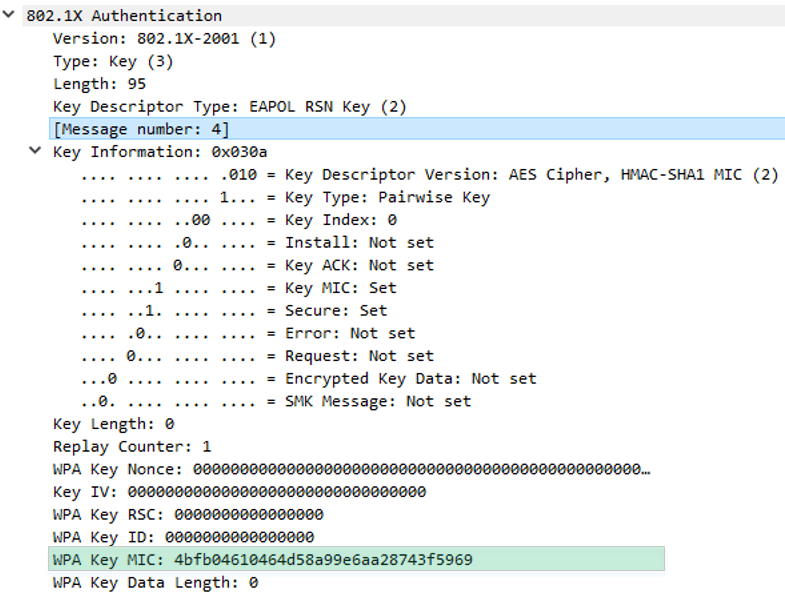The image size is (785, 604).
Task: Collapse the Key Information 0x030a expander
Action: pos(36,151)
